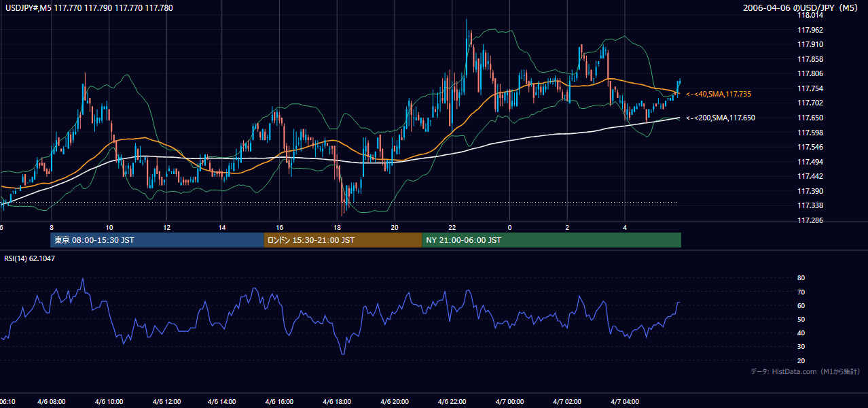Click the RSI(14) 62.1047 indicator label
Viewport: 868px width, 408px height.
click(30, 258)
